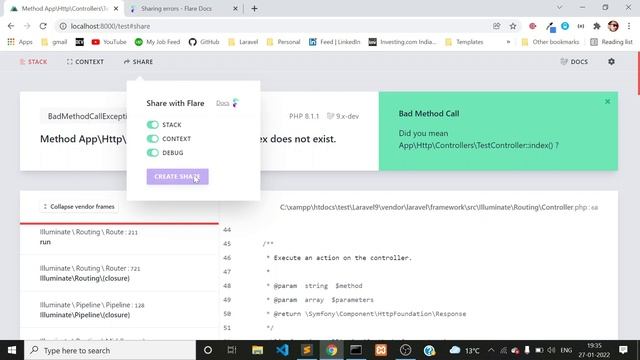This screenshot has width=640, height=360.
Task: Click the share page icon in address bar
Action: (x=496, y=26)
